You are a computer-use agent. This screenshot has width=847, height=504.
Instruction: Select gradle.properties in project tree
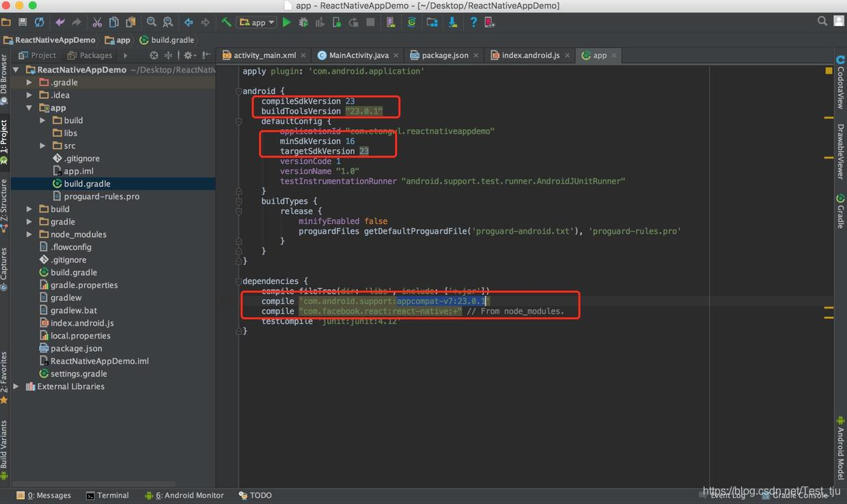point(78,285)
